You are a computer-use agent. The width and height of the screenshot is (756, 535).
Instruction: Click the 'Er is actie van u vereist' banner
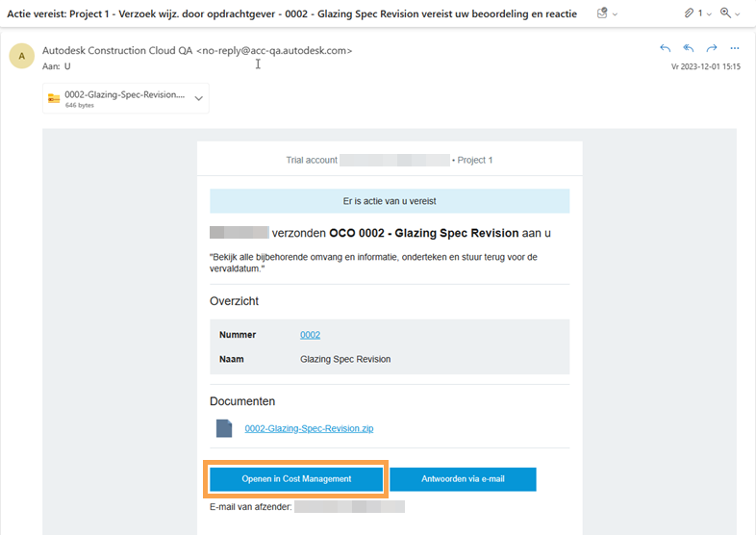390,201
